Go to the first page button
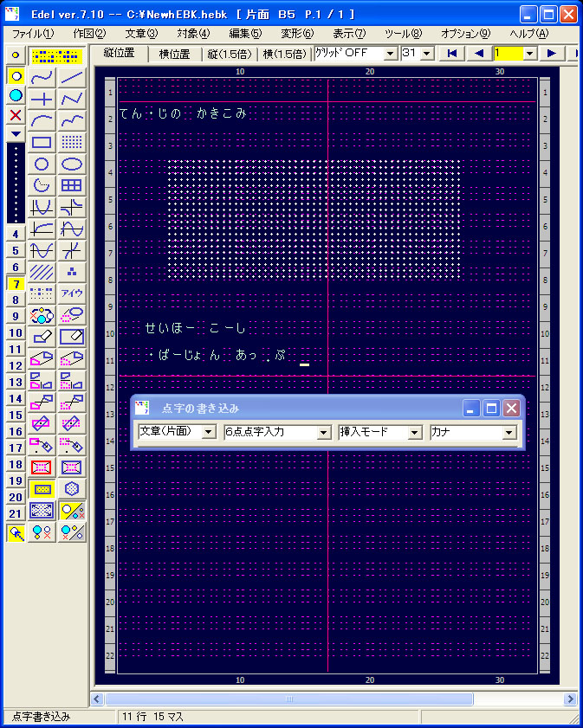This screenshot has height=728, width=583. pos(451,54)
